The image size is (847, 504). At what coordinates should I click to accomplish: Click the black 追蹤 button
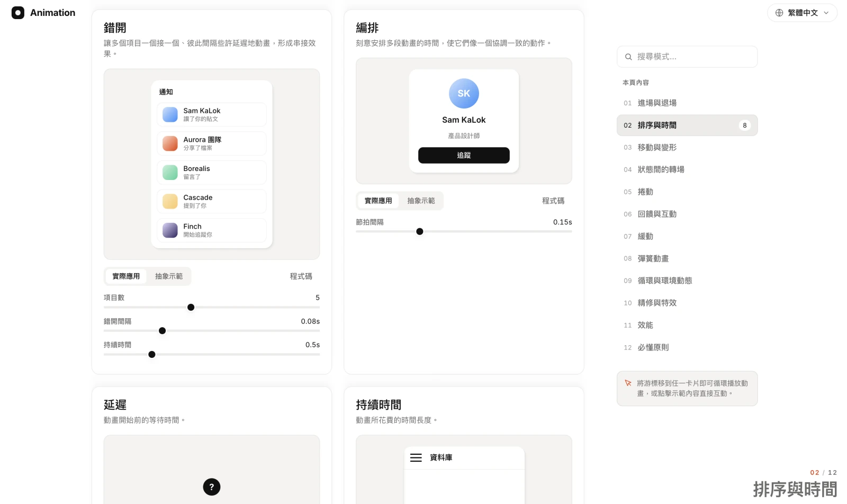[x=464, y=155]
